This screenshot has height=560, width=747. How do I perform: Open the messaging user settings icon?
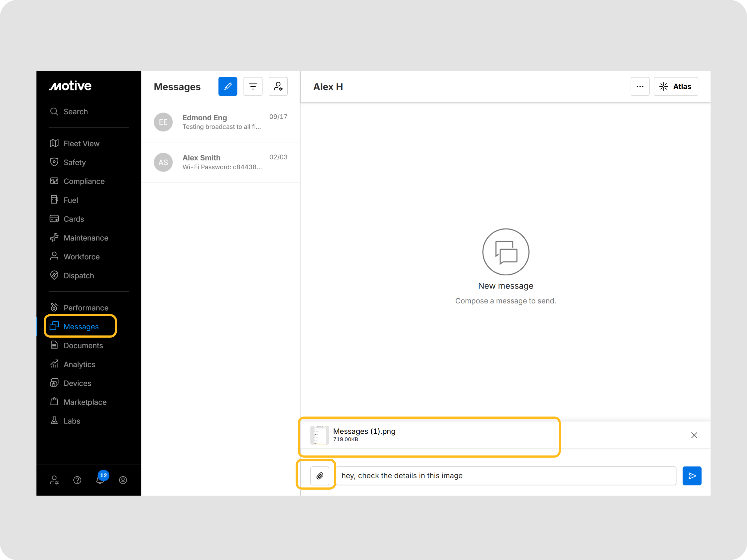(278, 86)
